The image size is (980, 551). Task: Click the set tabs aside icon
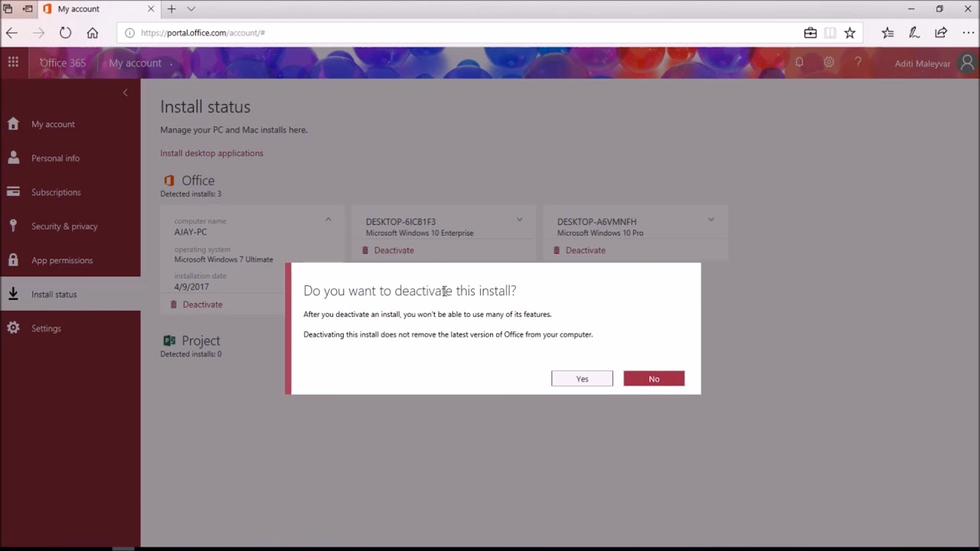coord(28,9)
